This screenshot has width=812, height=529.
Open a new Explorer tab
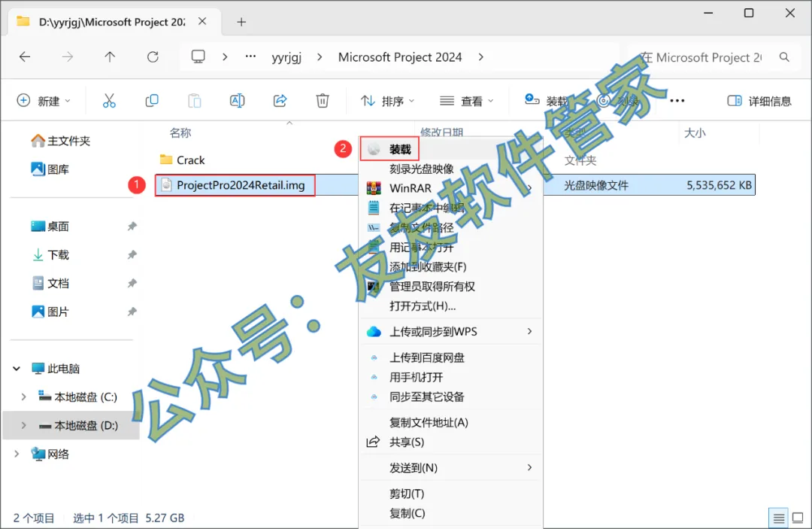pos(241,22)
